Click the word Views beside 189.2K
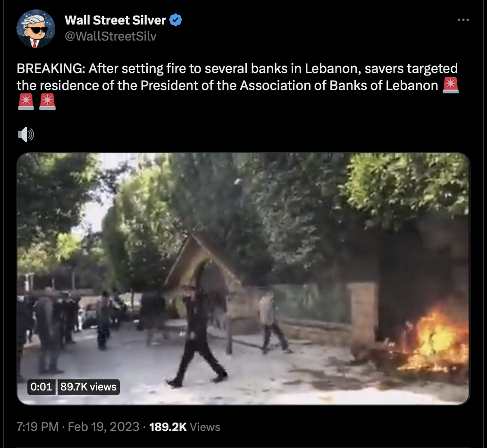 point(205,427)
